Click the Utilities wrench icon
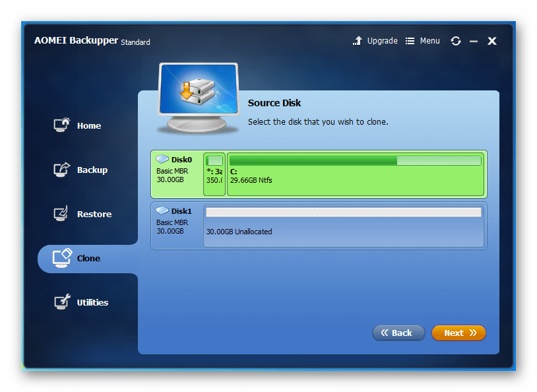 click(x=61, y=302)
